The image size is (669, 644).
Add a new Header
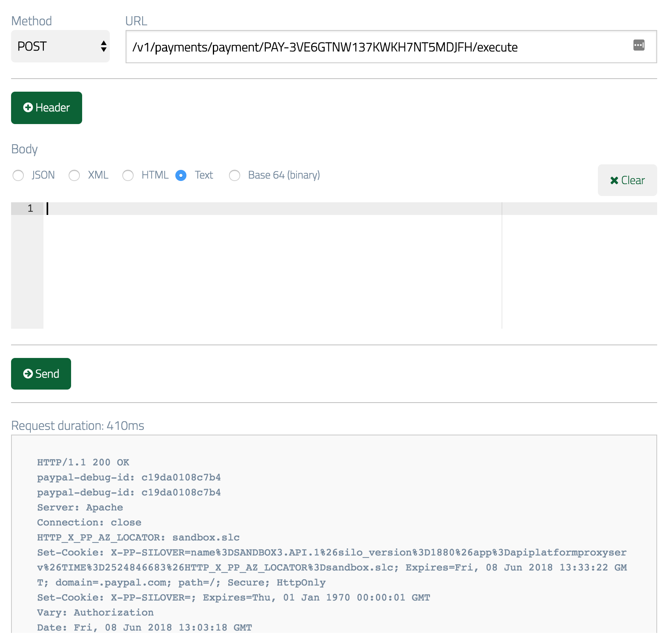tap(47, 108)
